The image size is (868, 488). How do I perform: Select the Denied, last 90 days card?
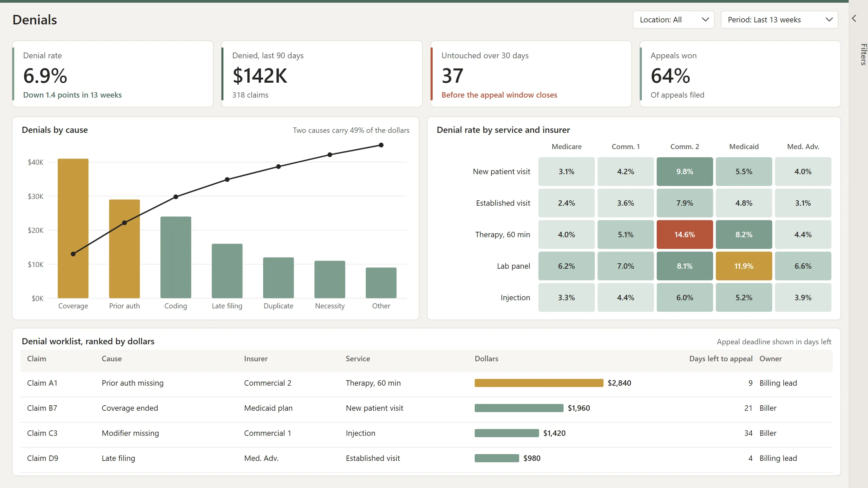pos(322,74)
